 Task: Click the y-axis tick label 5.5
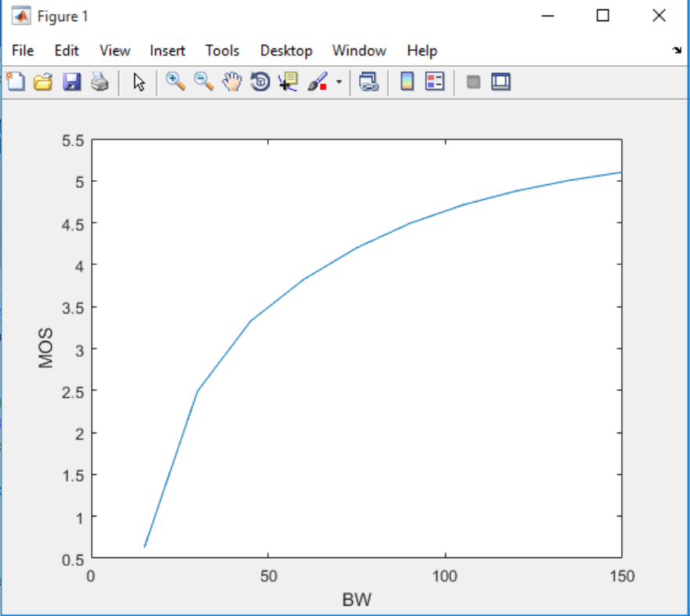point(73,141)
